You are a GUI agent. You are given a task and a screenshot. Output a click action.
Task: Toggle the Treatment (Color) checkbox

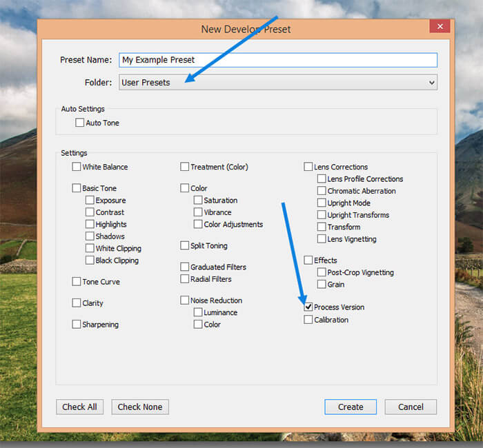pos(184,167)
